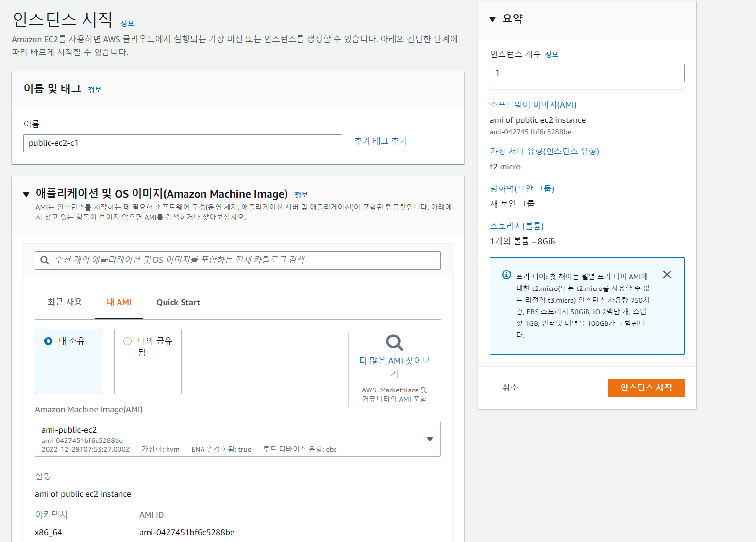The width and height of the screenshot is (756, 542).
Task: Click the 취소 button
Action: (x=510, y=388)
